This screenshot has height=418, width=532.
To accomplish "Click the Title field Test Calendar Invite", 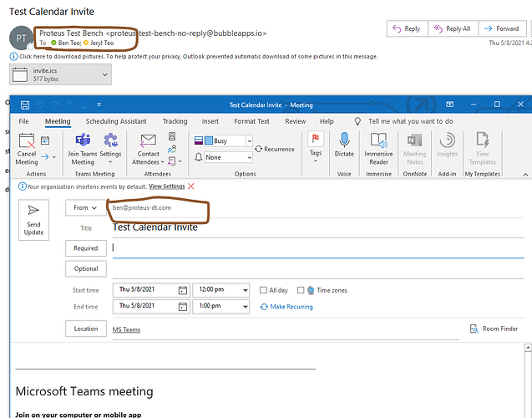I will click(x=318, y=227).
